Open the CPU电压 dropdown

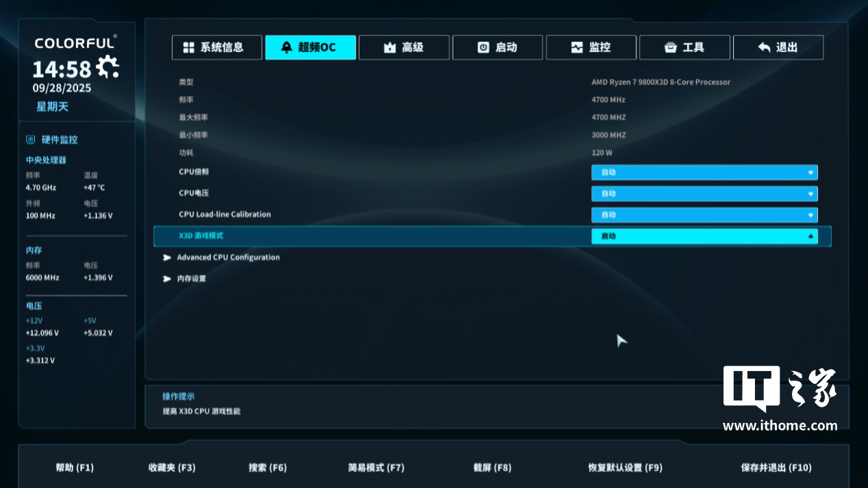pyautogui.click(x=704, y=194)
